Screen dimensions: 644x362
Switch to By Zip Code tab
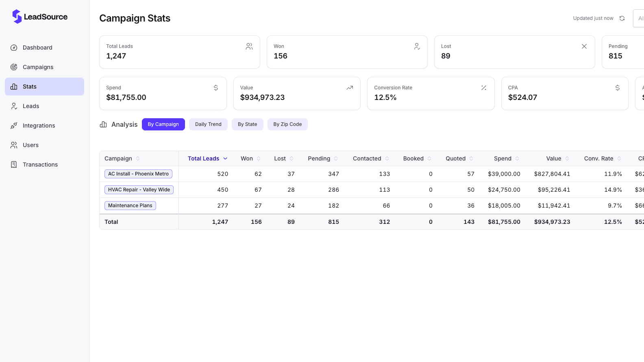(x=287, y=124)
